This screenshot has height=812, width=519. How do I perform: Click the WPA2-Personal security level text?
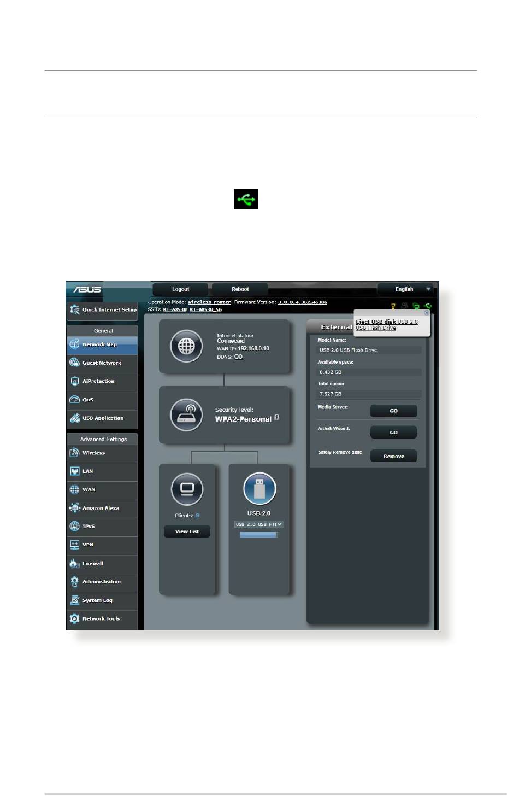click(x=243, y=419)
